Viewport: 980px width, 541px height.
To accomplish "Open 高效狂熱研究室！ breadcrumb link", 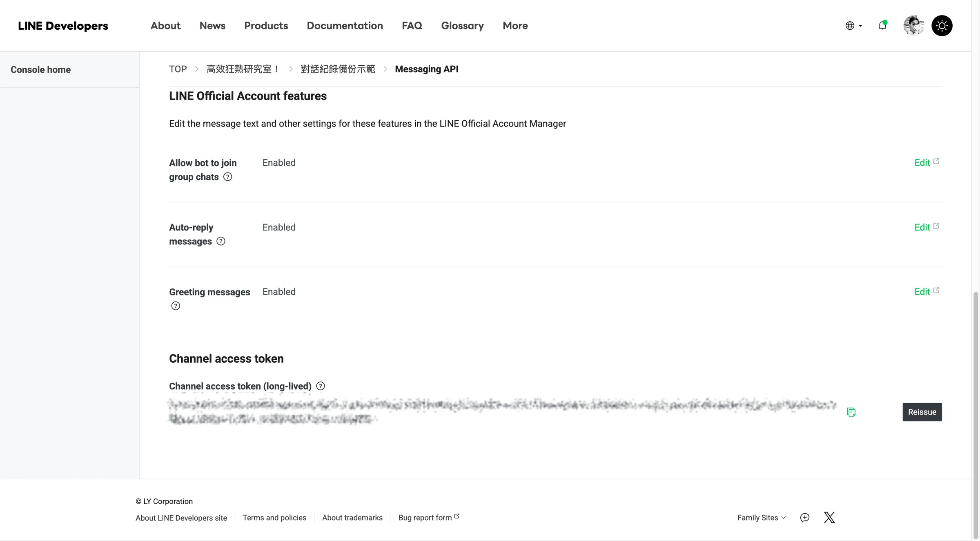I will [243, 69].
